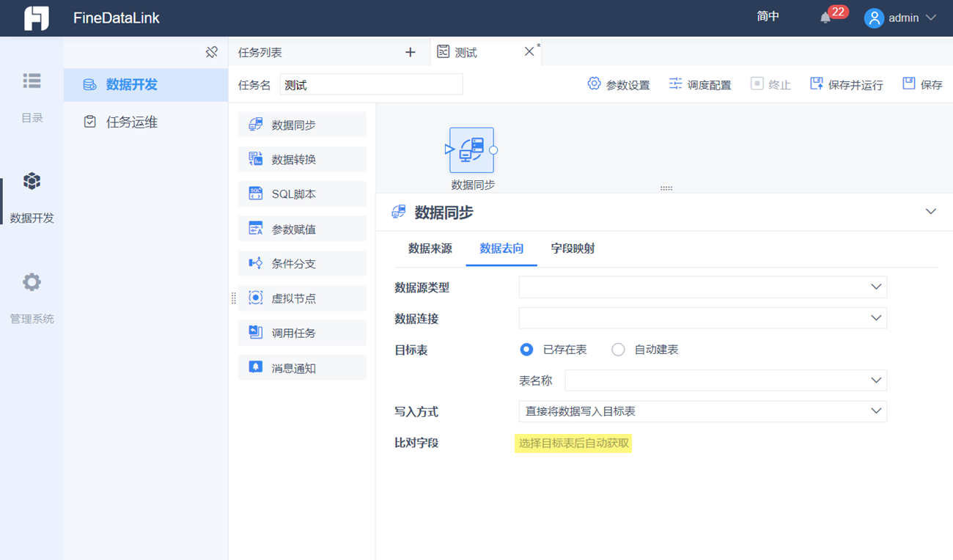This screenshot has width=953, height=560.
Task: Click the 保存 floppy icon
Action: click(x=909, y=84)
